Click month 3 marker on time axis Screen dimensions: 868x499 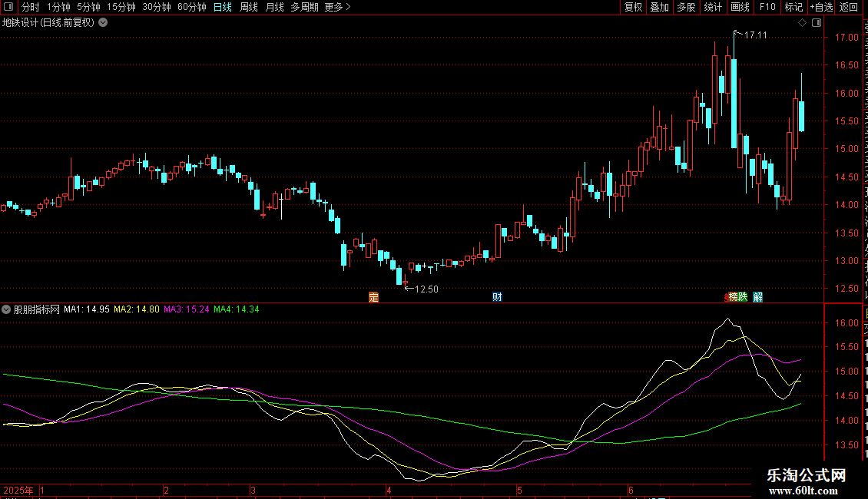(x=253, y=490)
